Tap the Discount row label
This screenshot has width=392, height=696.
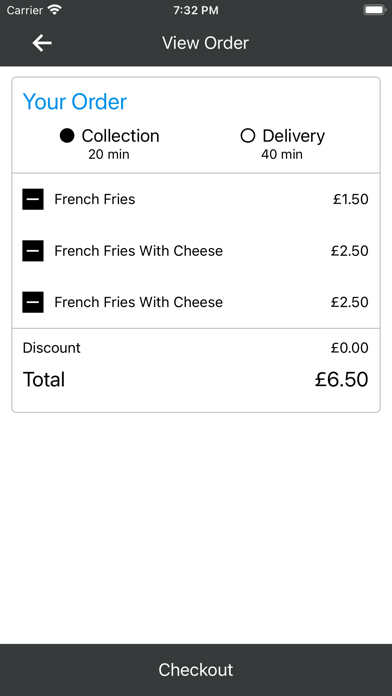click(x=51, y=348)
